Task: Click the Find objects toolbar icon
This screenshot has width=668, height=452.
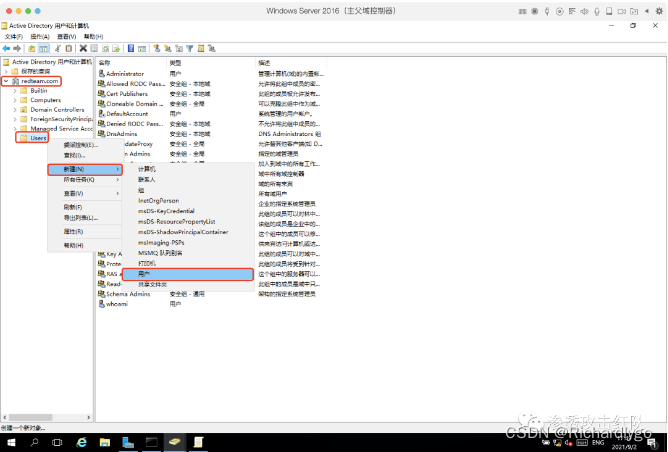Action: click(201, 49)
